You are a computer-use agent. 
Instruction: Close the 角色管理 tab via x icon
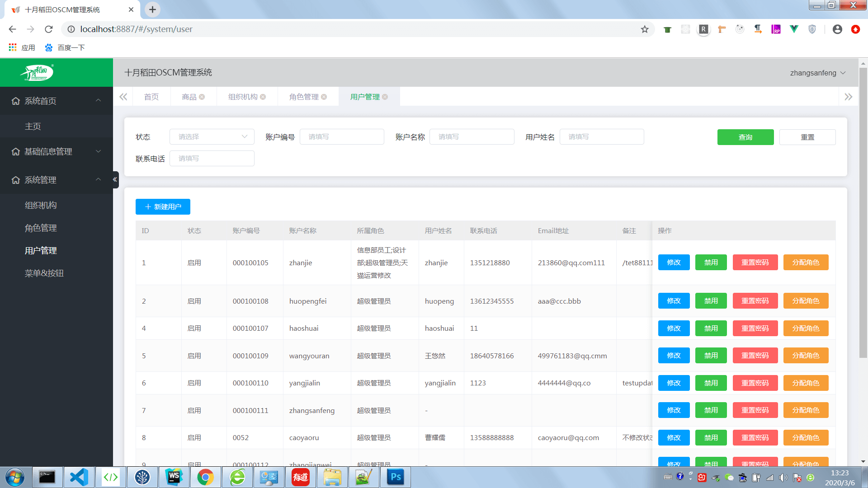[324, 97]
